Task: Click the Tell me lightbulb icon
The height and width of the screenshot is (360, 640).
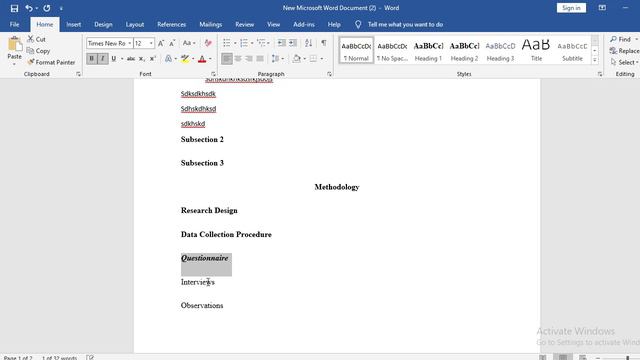Action: [x=358, y=24]
